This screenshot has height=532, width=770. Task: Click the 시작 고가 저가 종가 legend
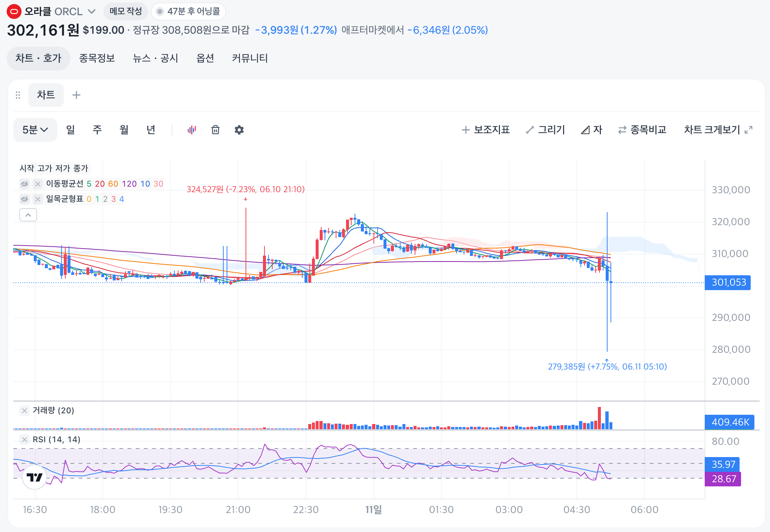(54, 168)
